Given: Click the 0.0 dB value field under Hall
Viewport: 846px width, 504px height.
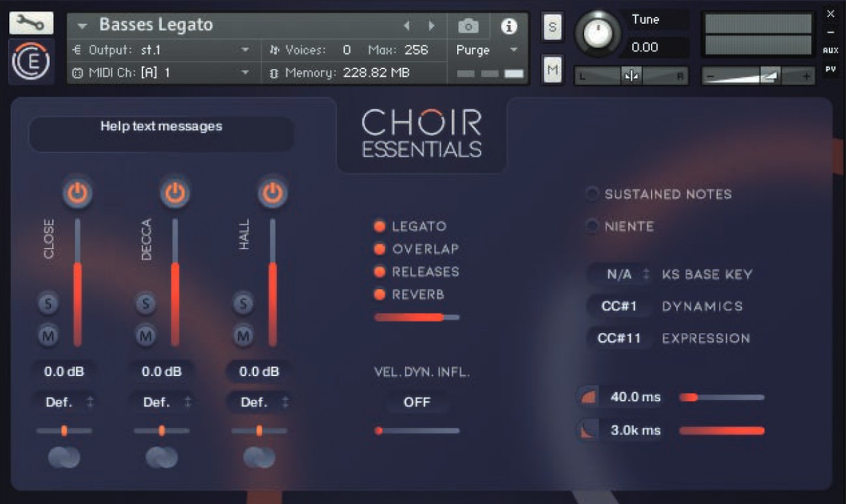Looking at the screenshot, I should (258, 372).
